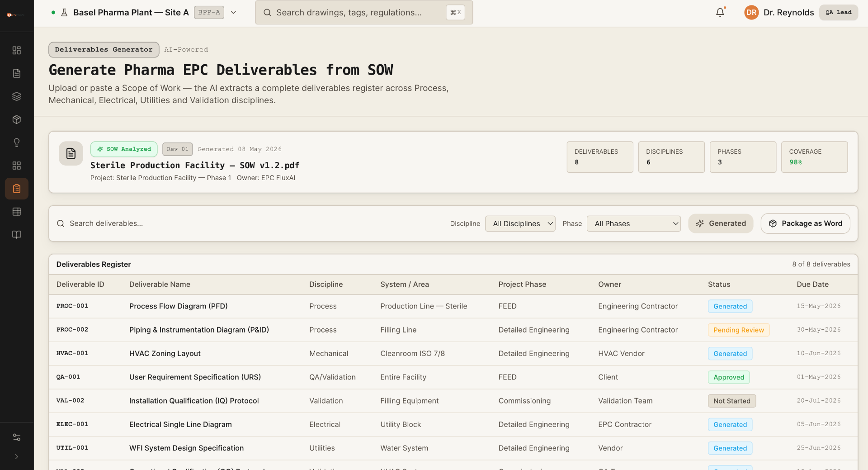Screen dimensions: 868x470
Task: Open the sliders settings icon in sidebar
Action: point(17,437)
